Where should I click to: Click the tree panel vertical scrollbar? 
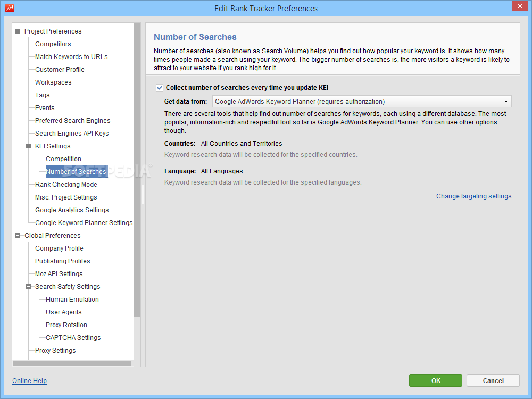(x=137, y=170)
